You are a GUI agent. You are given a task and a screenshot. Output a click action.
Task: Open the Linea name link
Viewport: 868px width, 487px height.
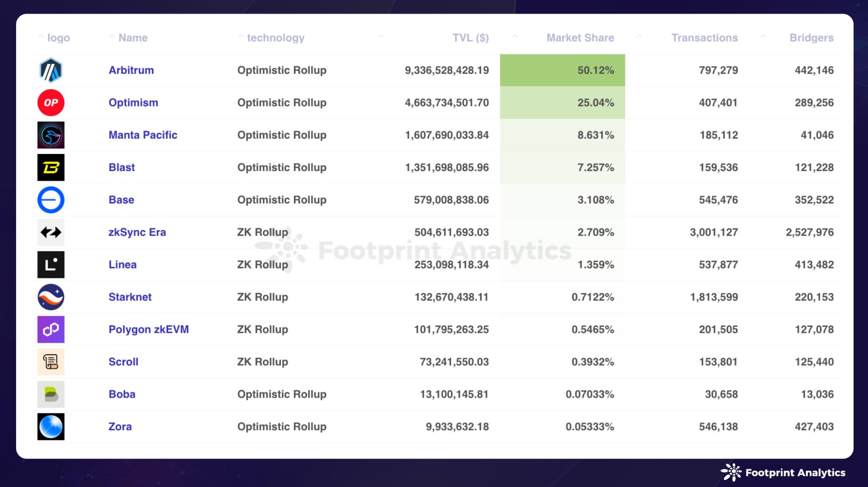point(122,265)
